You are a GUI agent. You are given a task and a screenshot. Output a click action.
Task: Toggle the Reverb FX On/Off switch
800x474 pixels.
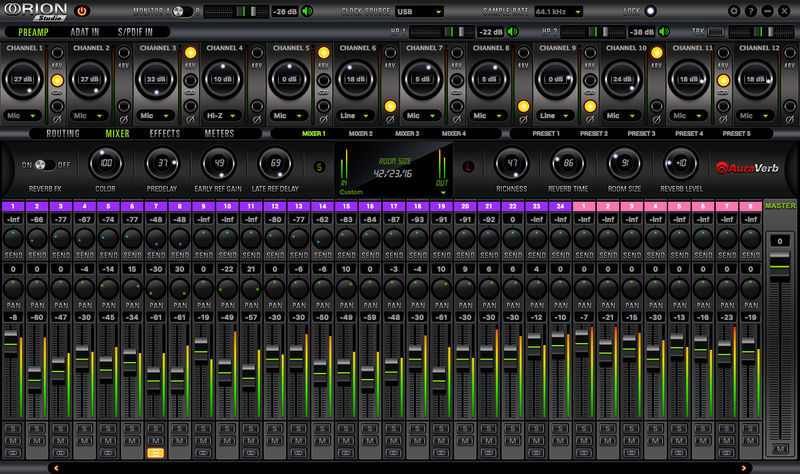(x=45, y=165)
